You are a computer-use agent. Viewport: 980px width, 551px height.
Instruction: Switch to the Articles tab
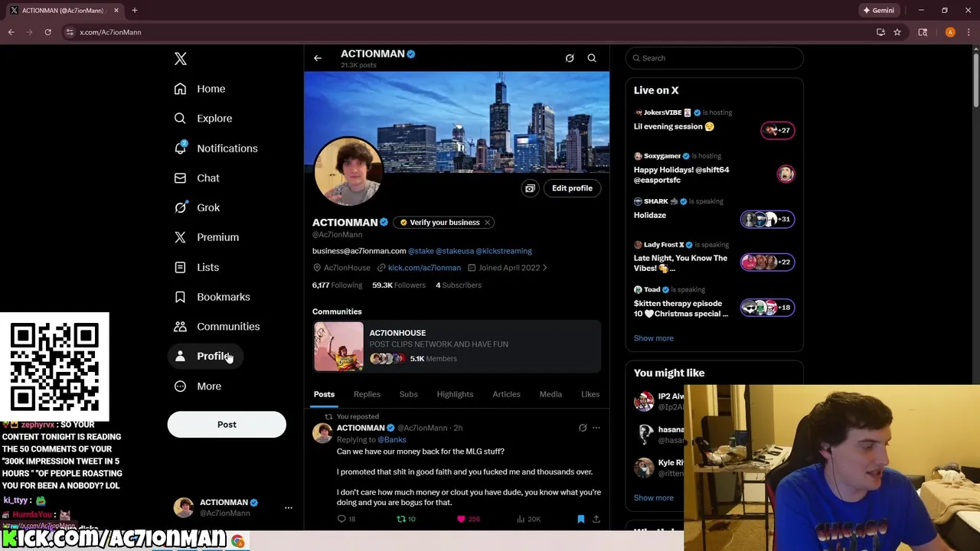tap(506, 394)
